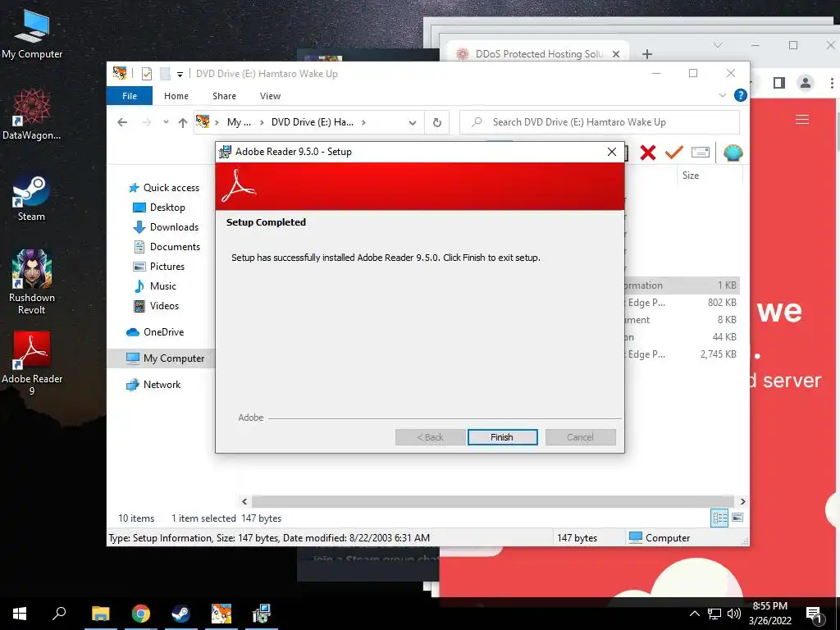The height and width of the screenshot is (630, 840).
Task: Refresh the DVD Drive folder
Action: click(437, 123)
